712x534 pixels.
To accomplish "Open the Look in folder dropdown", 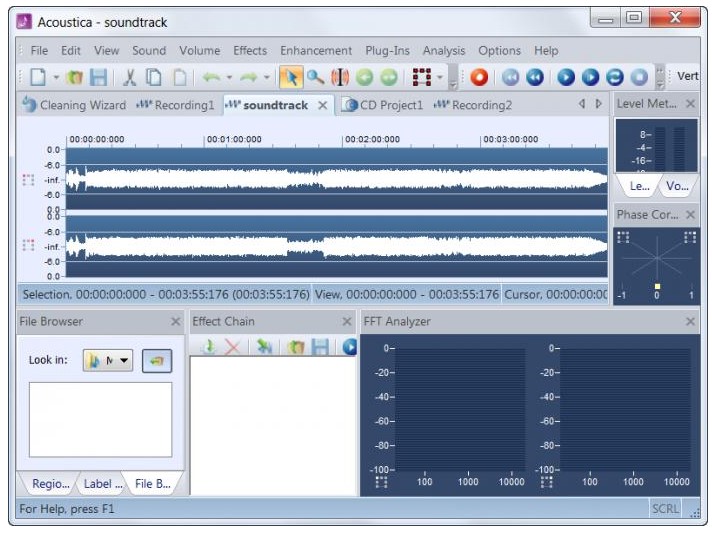I will pos(108,361).
